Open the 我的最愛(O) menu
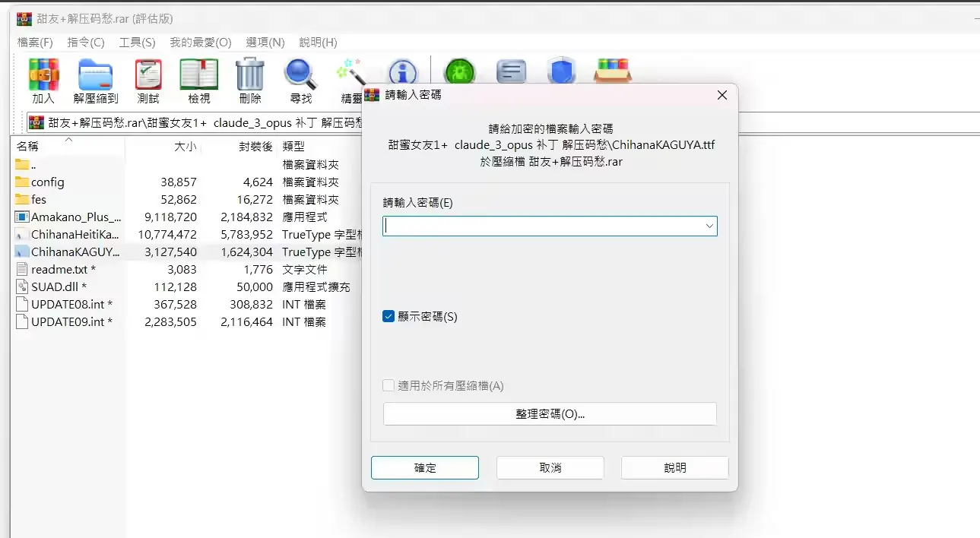This screenshot has height=538, width=980. point(201,42)
